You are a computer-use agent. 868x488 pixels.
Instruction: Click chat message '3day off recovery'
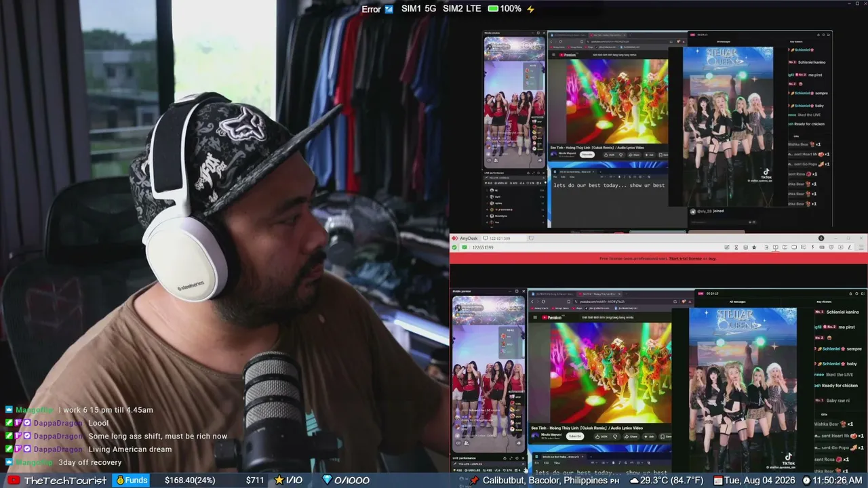point(90,462)
